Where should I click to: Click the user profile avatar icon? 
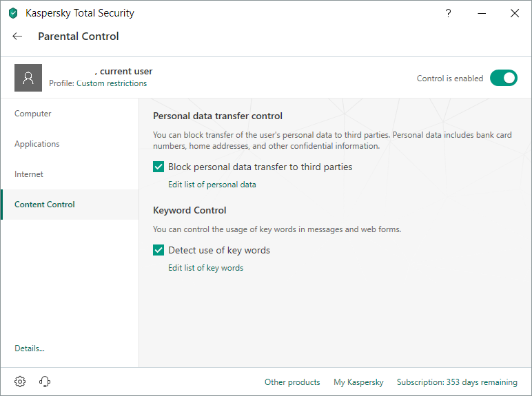pos(28,78)
